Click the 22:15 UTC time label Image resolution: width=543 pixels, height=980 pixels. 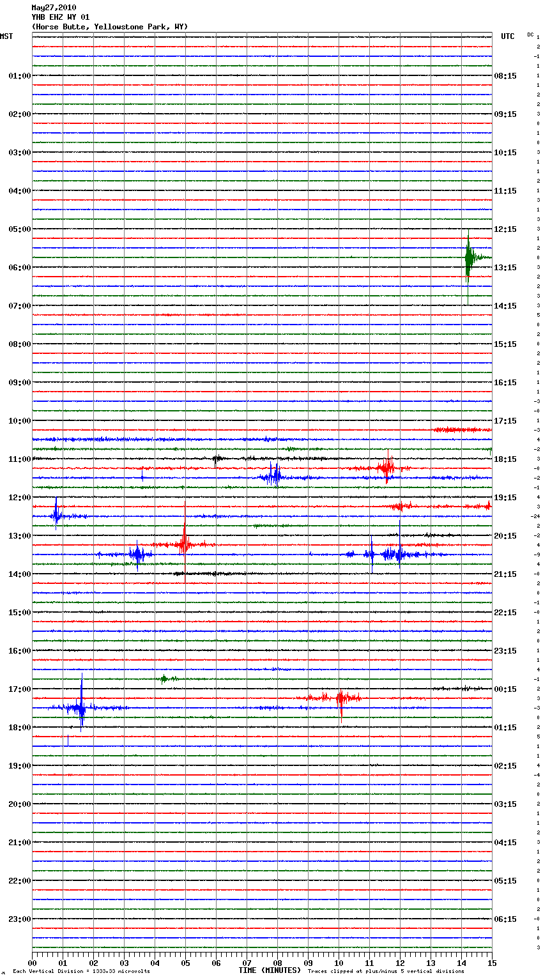pyautogui.click(x=505, y=613)
